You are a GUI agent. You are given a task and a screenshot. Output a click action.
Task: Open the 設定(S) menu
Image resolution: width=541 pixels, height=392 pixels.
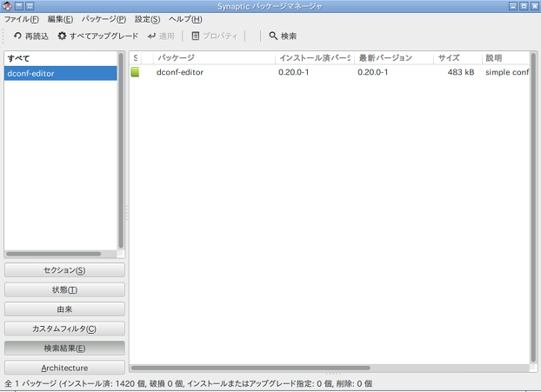pos(147,19)
